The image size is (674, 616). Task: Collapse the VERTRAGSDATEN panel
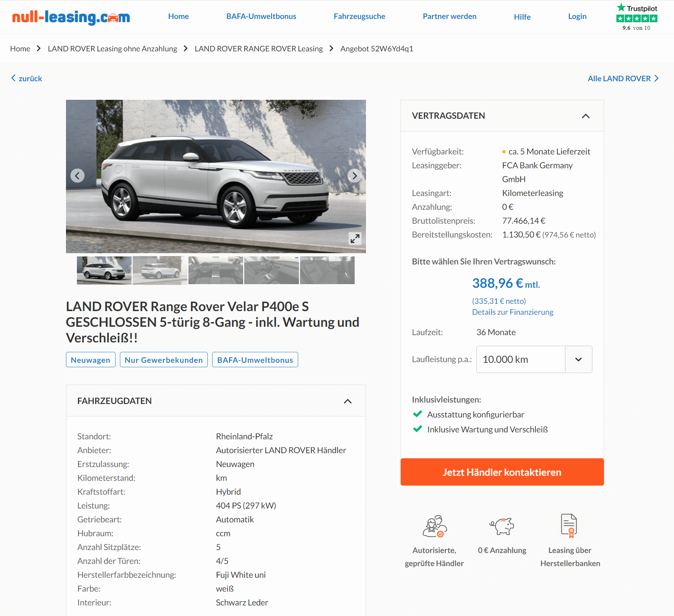coord(585,116)
